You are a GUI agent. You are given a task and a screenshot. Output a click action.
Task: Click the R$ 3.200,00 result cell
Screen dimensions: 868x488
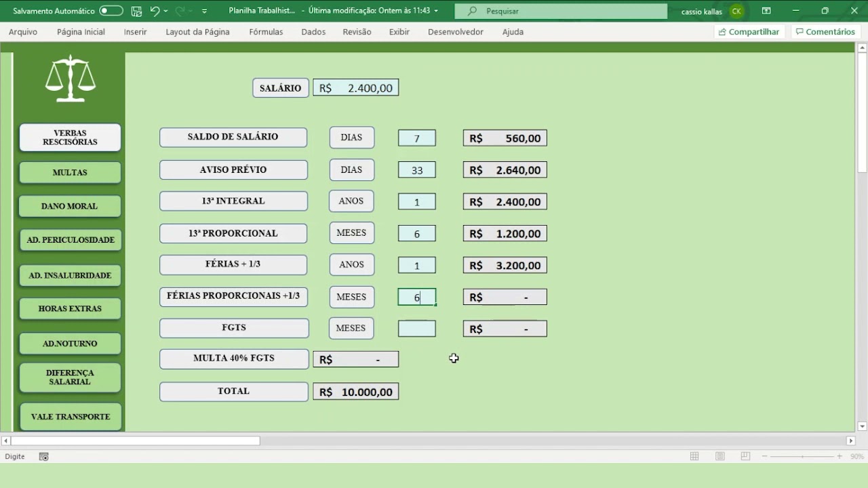click(x=505, y=266)
